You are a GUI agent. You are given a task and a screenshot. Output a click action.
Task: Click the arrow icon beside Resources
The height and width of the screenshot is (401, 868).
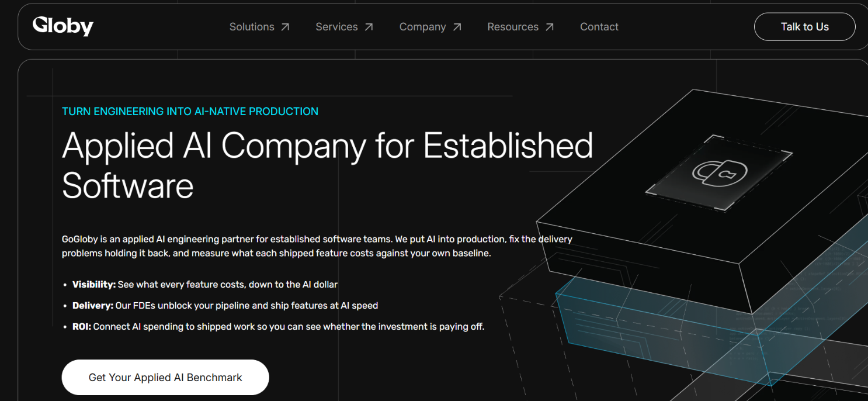[x=550, y=27]
